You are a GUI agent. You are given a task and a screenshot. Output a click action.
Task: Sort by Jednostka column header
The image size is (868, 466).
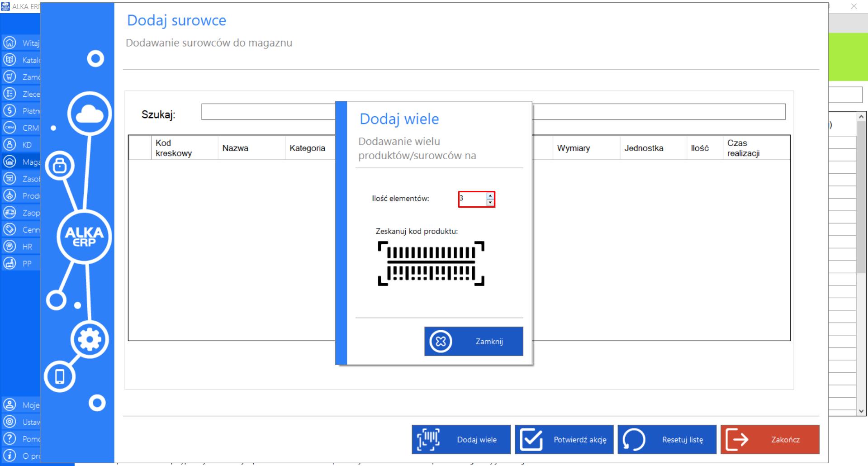(x=653, y=148)
